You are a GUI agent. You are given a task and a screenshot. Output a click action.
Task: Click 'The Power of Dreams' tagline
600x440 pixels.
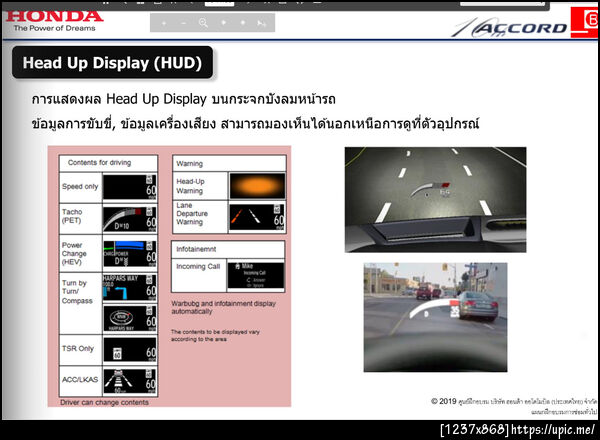tap(54, 28)
